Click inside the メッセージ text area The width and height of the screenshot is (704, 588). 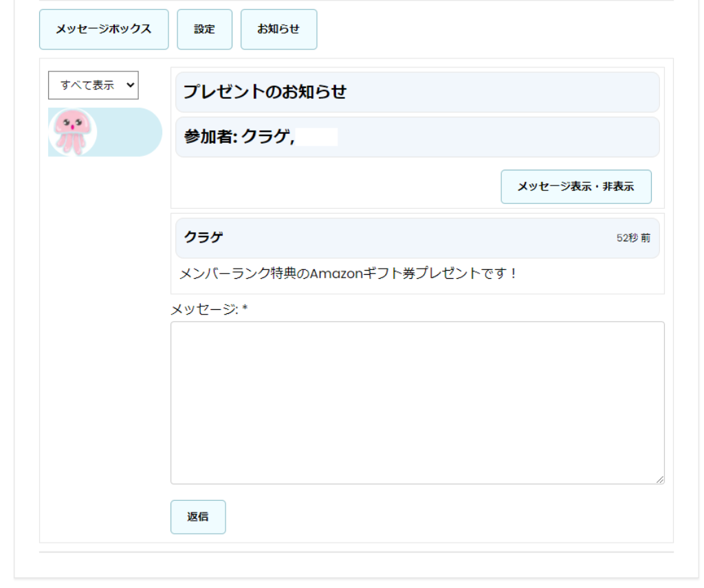pos(417,403)
